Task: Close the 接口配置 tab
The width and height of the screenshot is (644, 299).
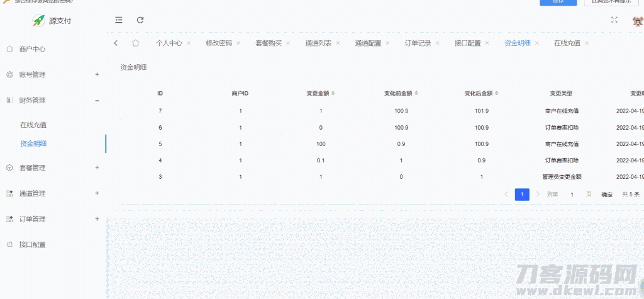Action: (x=487, y=43)
